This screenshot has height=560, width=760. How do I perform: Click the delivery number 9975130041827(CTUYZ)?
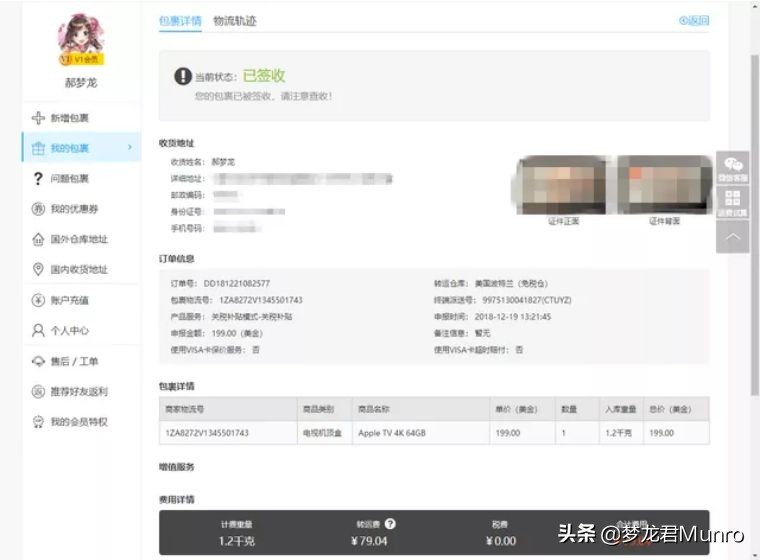tap(527, 300)
